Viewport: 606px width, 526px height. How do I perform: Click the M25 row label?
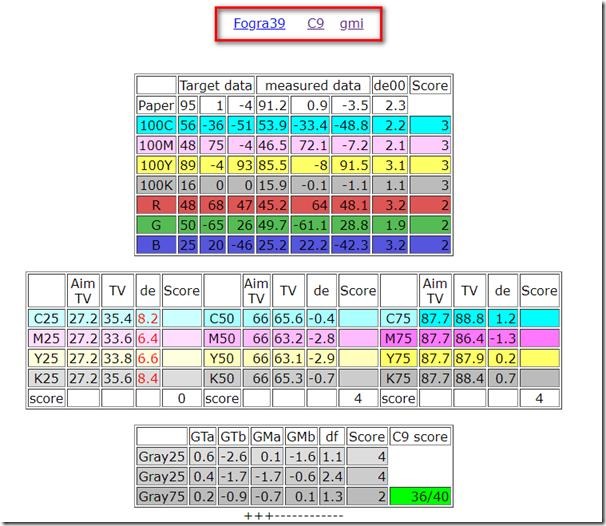click(46, 339)
